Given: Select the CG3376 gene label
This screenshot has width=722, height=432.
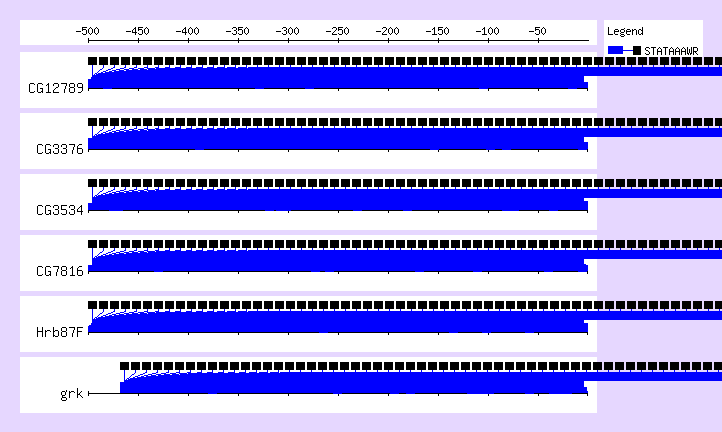Looking at the screenshot, I should (x=59, y=149).
